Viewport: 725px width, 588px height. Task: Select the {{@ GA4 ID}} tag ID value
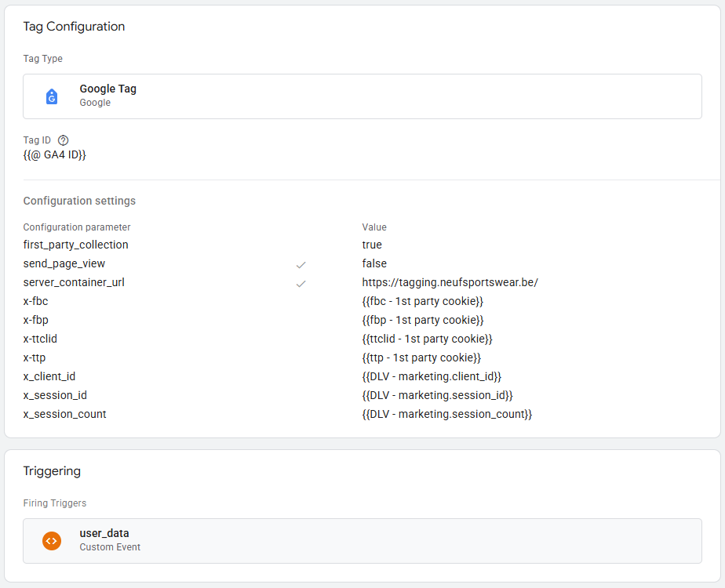(x=54, y=155)
